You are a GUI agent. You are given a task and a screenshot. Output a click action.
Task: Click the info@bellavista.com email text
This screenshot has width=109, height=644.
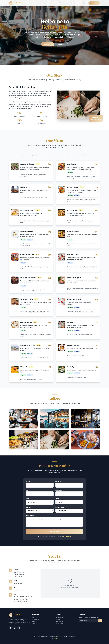coord(19,590)
